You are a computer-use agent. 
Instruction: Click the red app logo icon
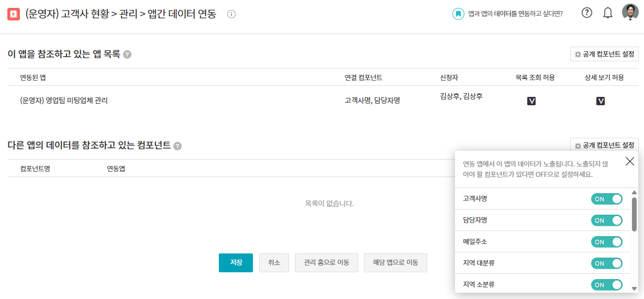(x=14, y=14)
